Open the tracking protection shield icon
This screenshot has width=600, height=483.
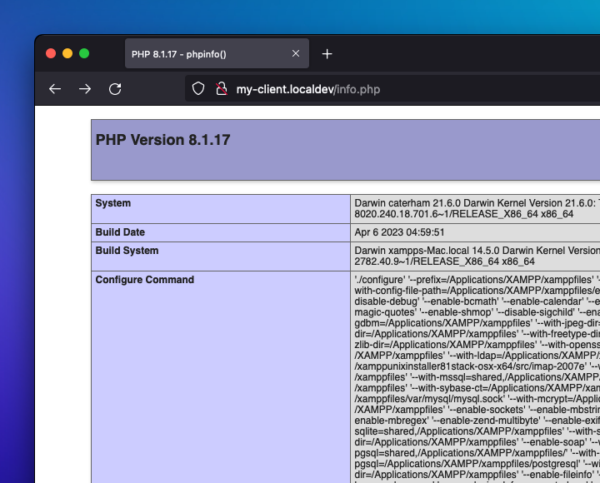point(198,89)
